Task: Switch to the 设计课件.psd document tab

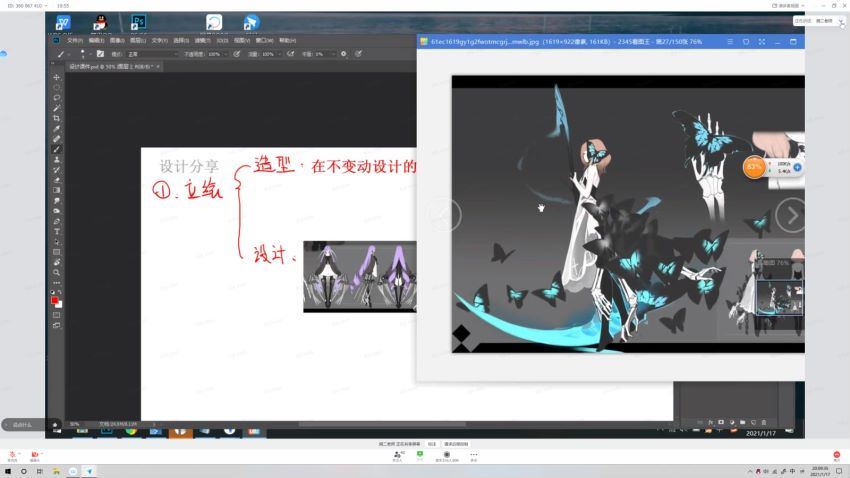Action: (x=111, y=67)
